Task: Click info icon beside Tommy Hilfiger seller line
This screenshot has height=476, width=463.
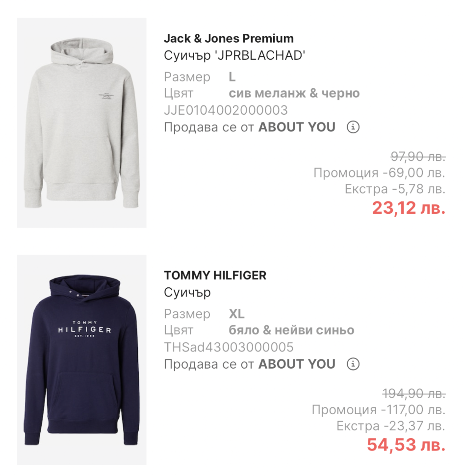Action: 353,364
